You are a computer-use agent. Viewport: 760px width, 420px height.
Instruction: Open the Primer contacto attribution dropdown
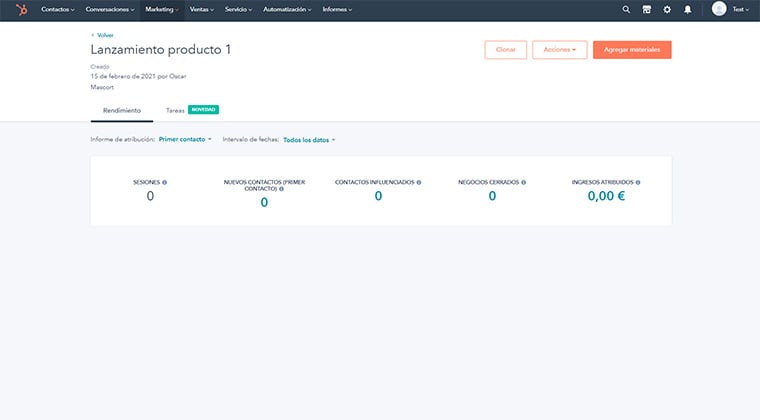[185, 140]
